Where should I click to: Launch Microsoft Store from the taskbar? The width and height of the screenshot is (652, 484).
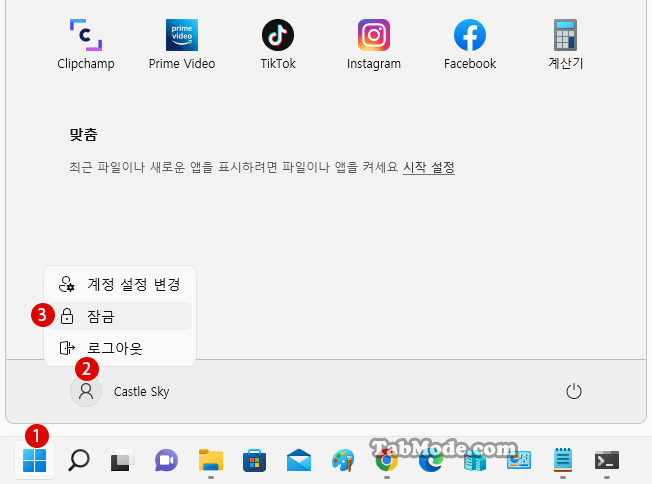coord(254,460)
